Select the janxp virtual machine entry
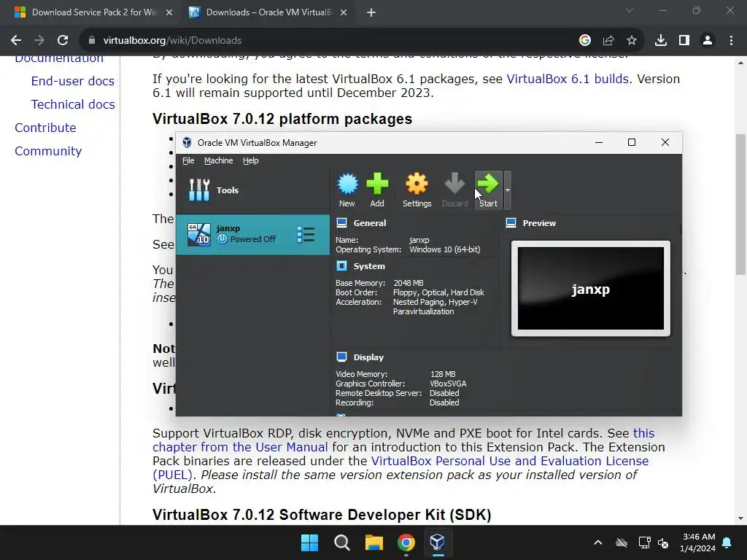The image size is (747, 560). [252, 234]
